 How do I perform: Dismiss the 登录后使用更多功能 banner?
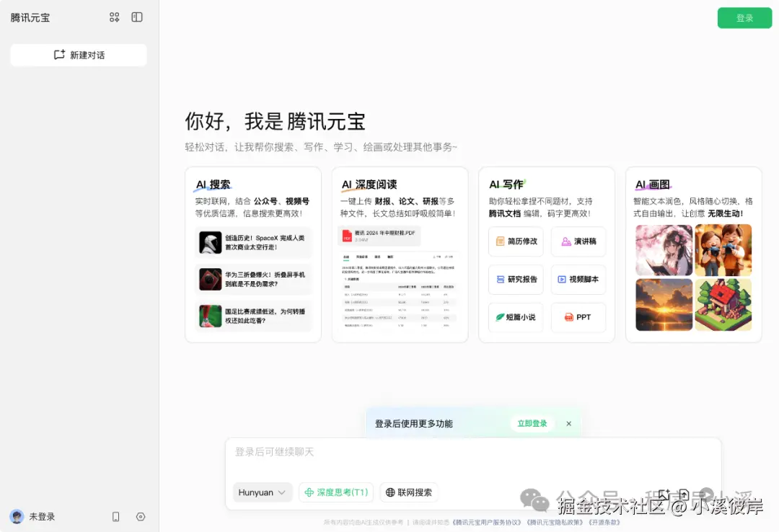(x=569, y=424)
